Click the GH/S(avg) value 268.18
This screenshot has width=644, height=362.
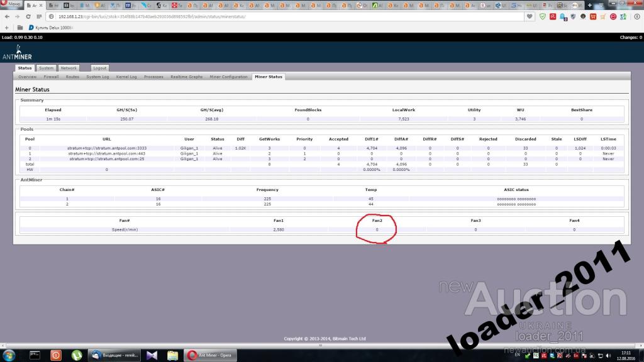pos(212,119)
